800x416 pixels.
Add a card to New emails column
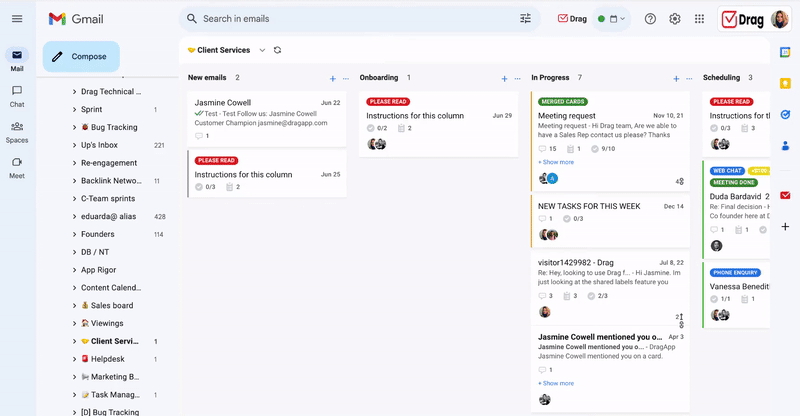pos(333,79)
